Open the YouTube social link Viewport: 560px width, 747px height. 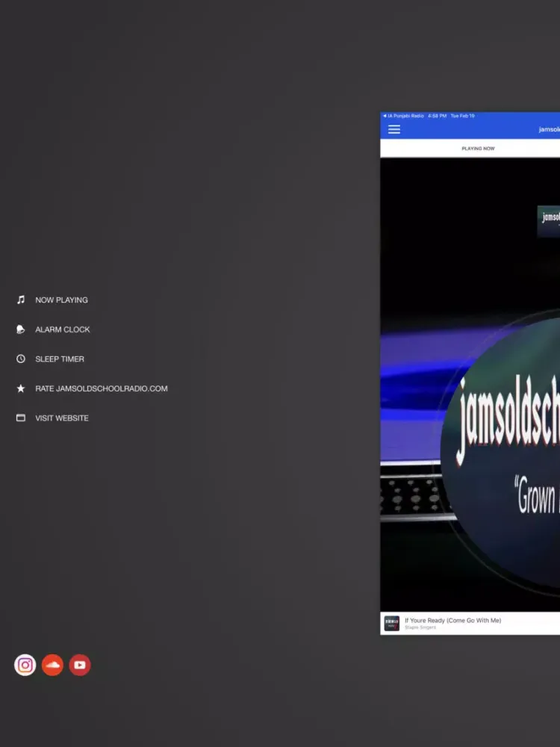(80, 665)
